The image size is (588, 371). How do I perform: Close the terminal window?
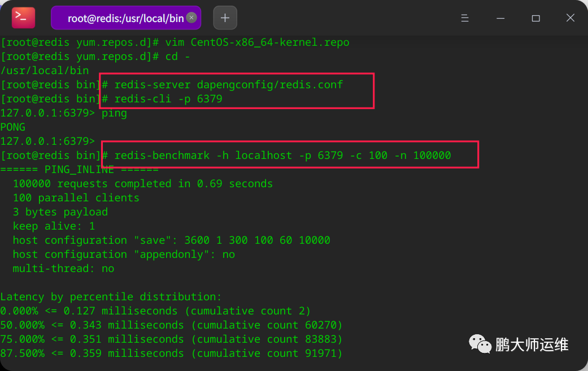coord(570,18)
